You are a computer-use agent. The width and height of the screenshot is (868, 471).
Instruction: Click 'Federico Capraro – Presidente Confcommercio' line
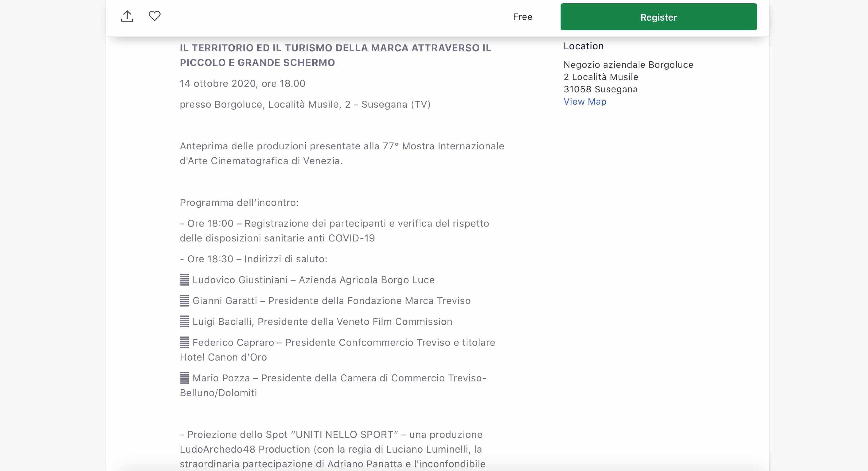tap(337, 349)
